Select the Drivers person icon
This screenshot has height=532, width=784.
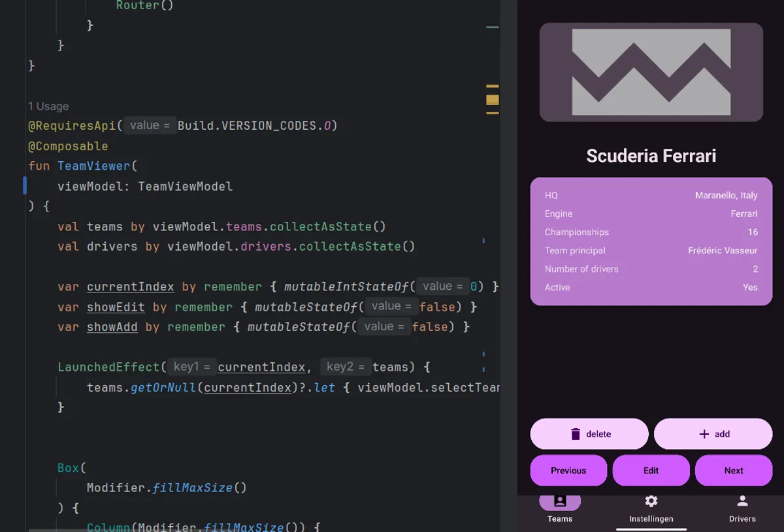point(742,501)
